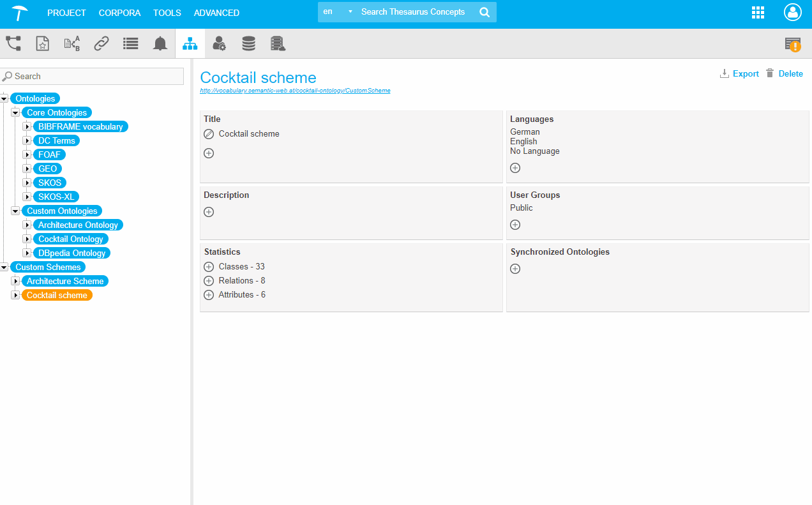Open the en language dropdown
The height and width of the screenshot is (505, 812).
[x=338, y=12]
